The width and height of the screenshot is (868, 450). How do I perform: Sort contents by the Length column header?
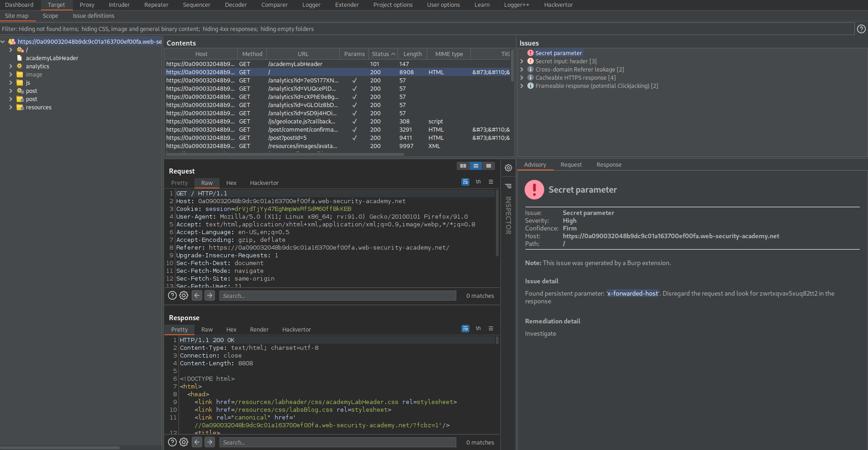coord(413,54)
